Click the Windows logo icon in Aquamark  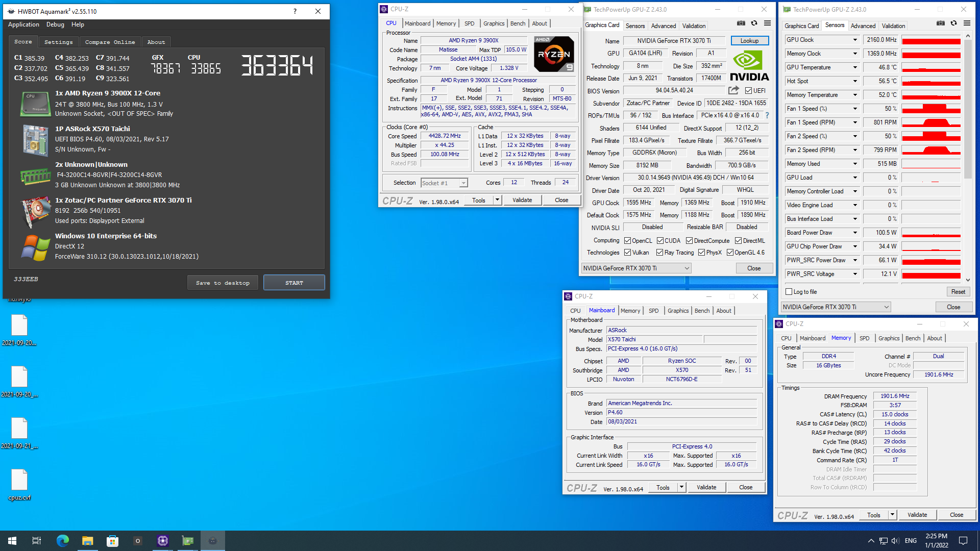pyautogui.click(x=35, y=247)
